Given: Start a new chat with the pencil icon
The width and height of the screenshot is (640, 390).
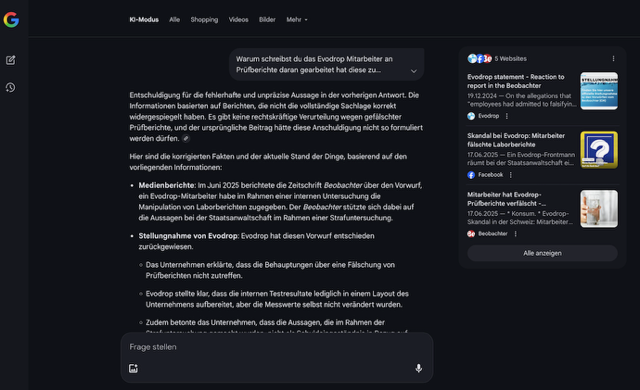Looking at the screenshot, I should 11,60.
